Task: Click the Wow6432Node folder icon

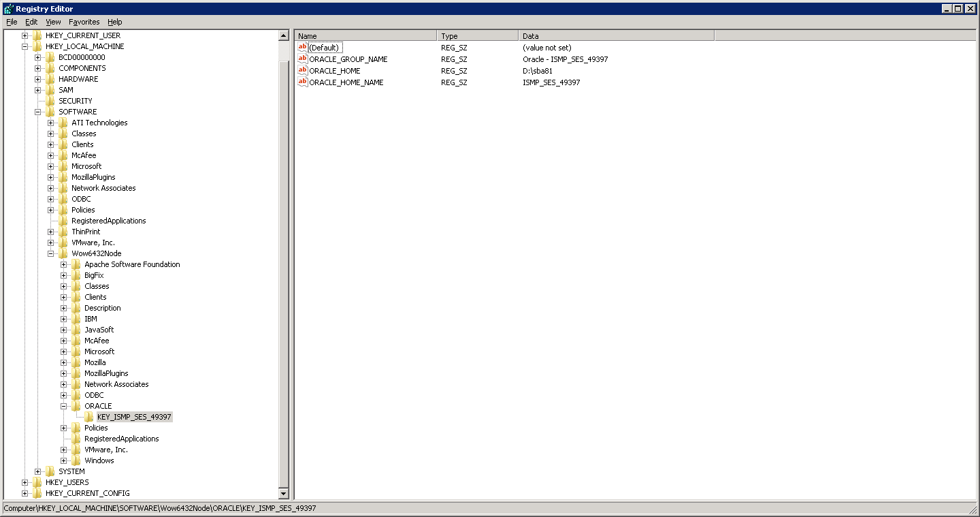Action: pyautogui.click(x=63, y=253)
